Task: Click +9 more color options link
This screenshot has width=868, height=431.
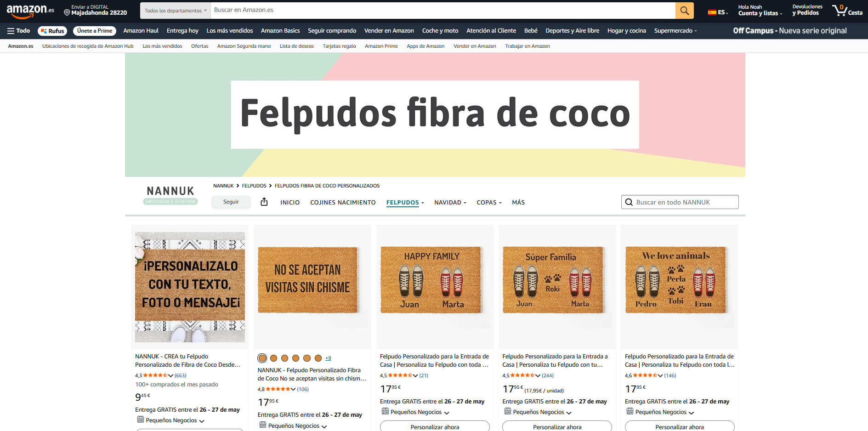Action: [328, 358]
